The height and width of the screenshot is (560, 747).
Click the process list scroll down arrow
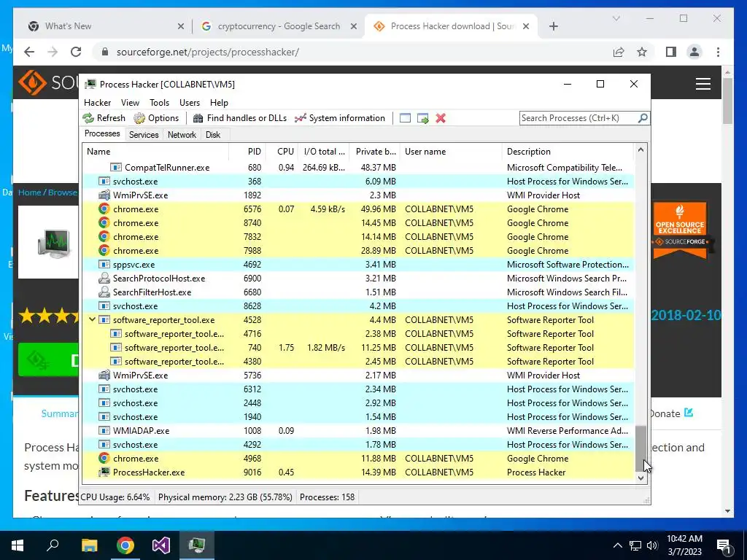[641, 478]
